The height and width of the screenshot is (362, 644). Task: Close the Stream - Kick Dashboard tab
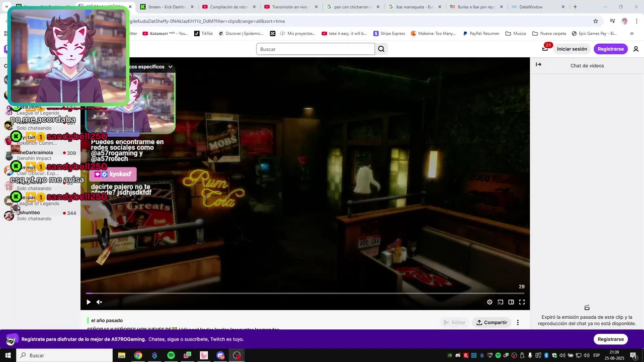(x=192, y=7)
